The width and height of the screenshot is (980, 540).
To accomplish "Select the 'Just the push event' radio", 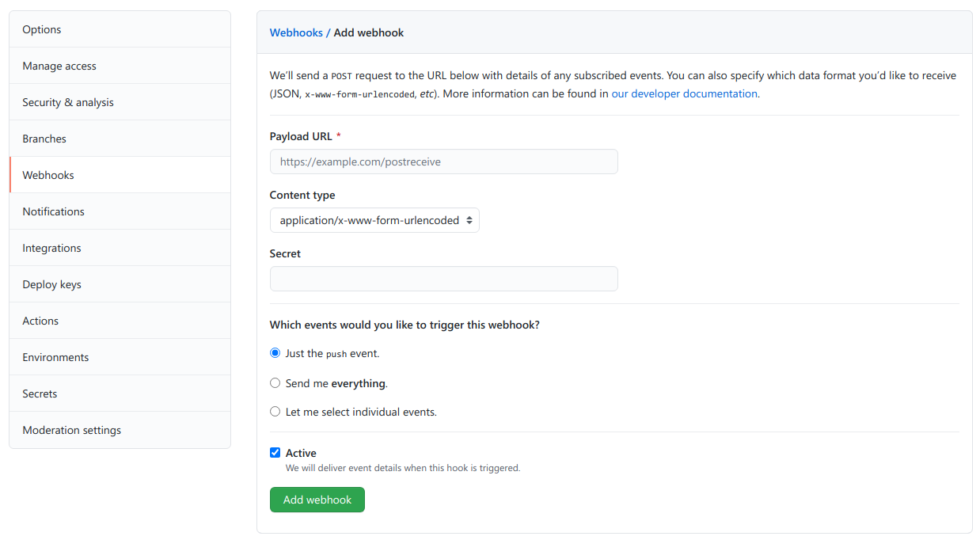I will pos(275,353).
